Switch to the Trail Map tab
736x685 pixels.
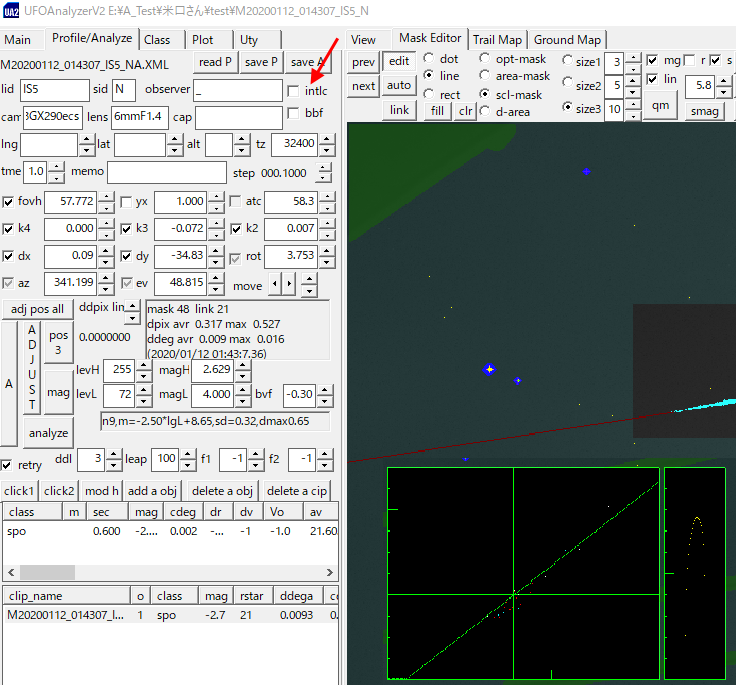pos(497,40)
